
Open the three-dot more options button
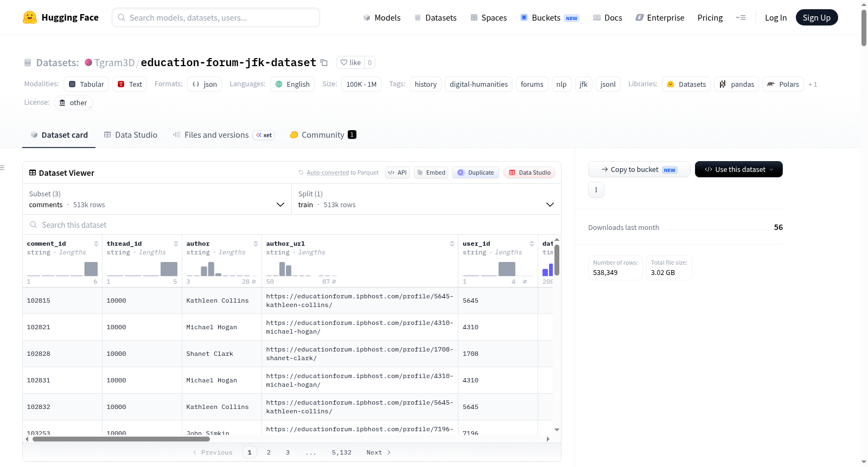coord(596,190)
